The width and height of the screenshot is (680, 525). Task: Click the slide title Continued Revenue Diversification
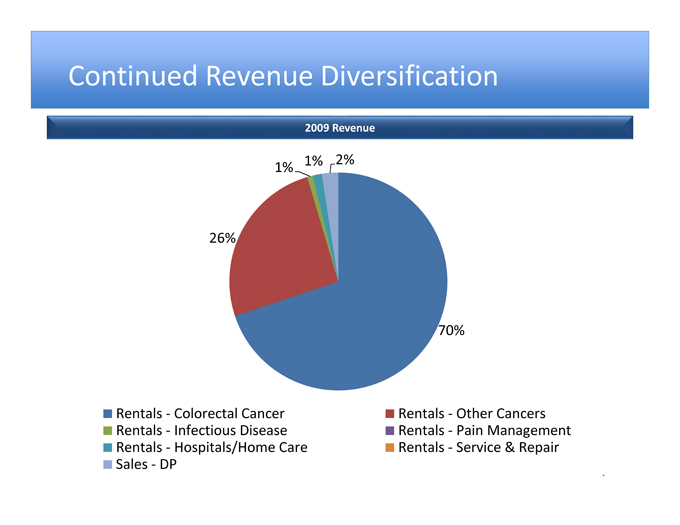[x=283, y=76]
